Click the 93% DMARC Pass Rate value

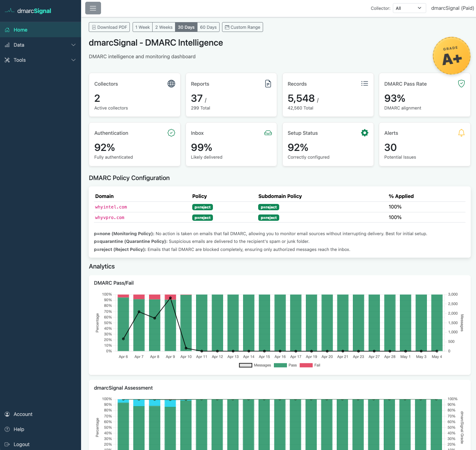395,98
